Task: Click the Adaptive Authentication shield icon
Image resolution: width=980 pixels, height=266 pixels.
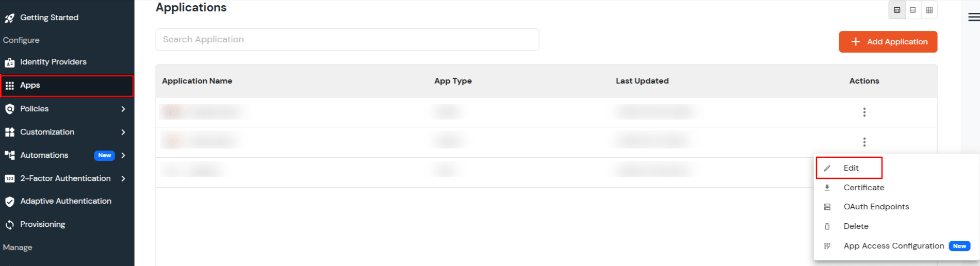Action: tap(9, 202)
